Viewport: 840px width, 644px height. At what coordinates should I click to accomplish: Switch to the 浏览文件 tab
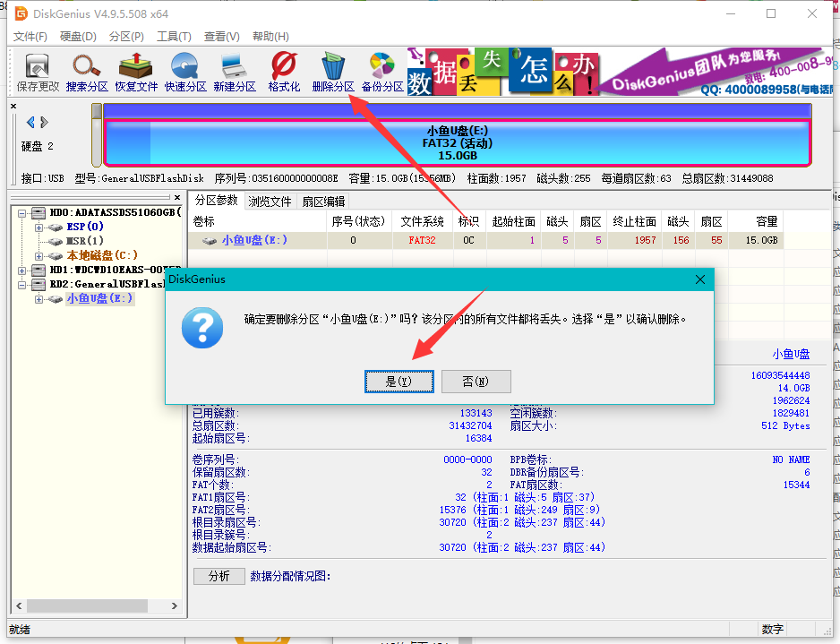tap(271, 201)
